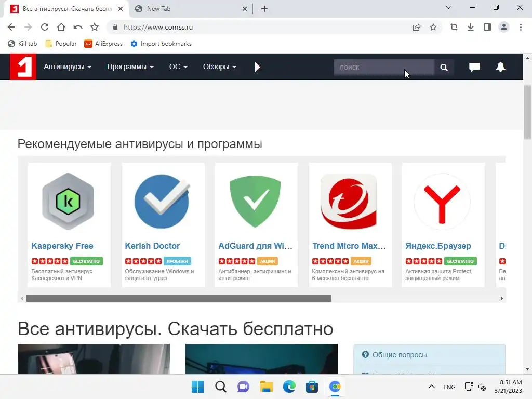Go back to the previous page

11,27
